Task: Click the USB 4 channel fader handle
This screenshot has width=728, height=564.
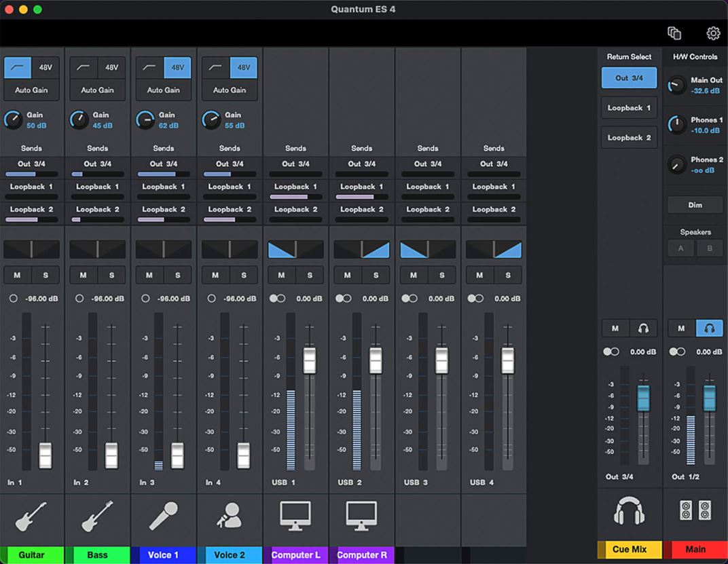Action: coord(507,360)
